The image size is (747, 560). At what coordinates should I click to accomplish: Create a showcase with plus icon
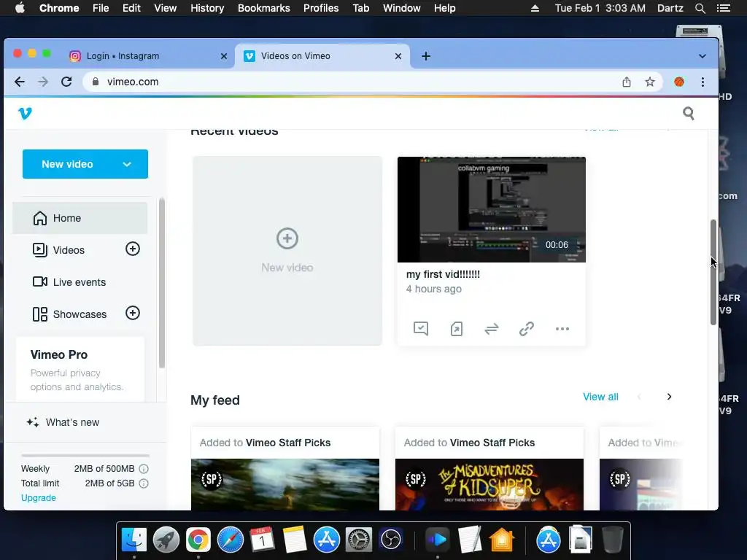[133, 313]
